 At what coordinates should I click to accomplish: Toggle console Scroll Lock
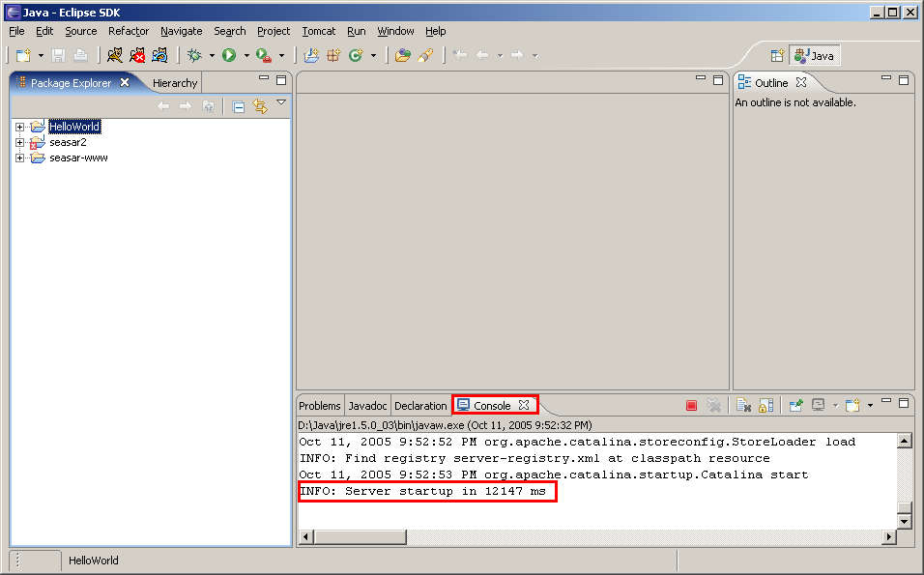pyautogui.click(x=765, y=406)
